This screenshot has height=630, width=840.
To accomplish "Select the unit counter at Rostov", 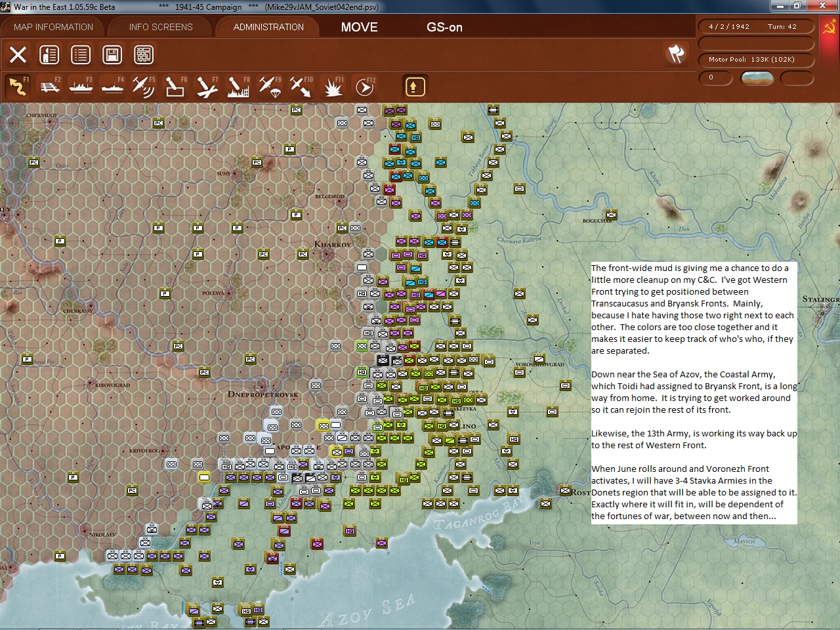I will (565, 490).
